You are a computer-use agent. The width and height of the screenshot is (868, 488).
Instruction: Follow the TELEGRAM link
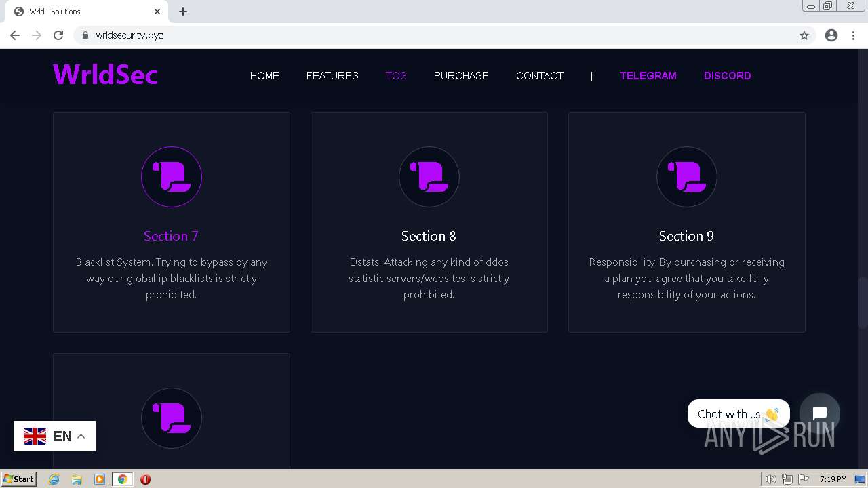[x=648, y=76]
